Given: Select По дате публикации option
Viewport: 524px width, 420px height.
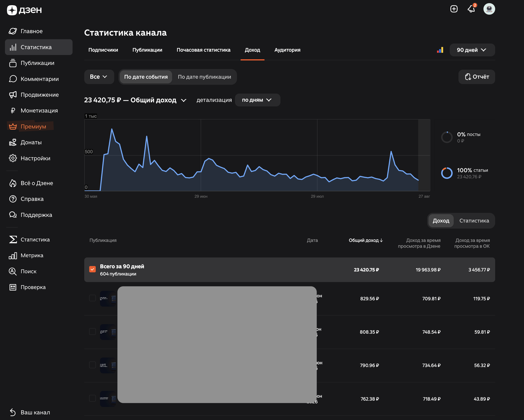Looking at the screenshot, I should tap(204, 77).
